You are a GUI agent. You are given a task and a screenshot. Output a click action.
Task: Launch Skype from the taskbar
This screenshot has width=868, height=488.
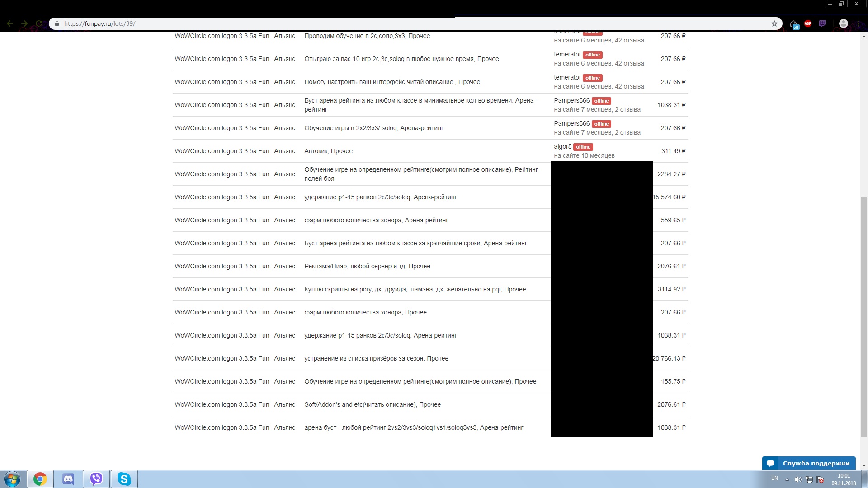124,479
